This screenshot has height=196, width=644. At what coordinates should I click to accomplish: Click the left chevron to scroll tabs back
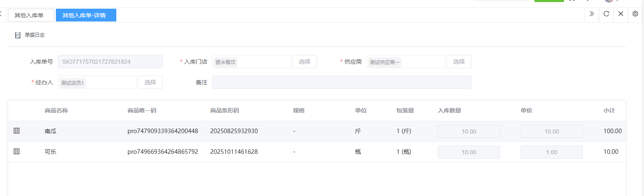click(x=1, y=14)
